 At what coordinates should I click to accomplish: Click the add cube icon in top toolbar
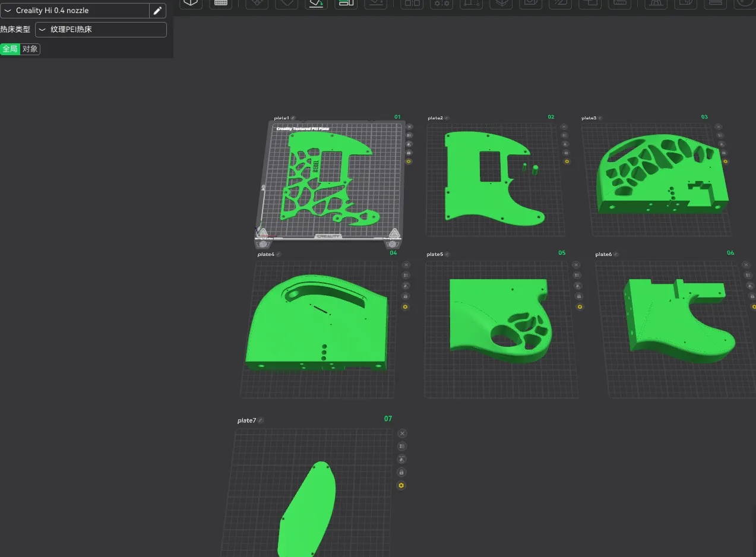click(190, 3)
